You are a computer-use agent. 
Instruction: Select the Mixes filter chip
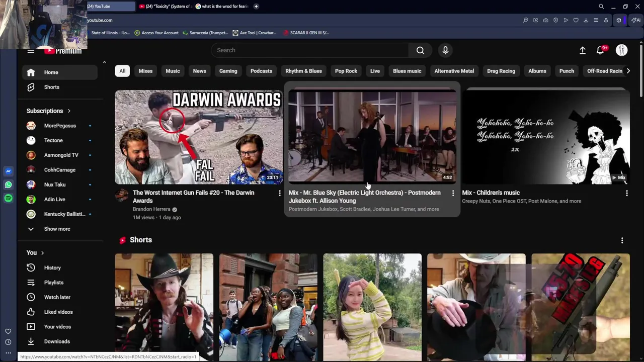click(x=145, y=71)
